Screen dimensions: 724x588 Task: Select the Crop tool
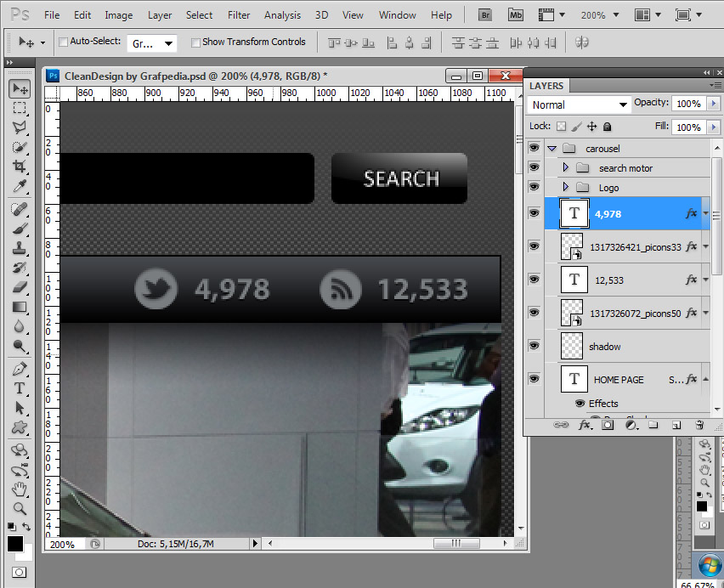[x=20, y=167]
